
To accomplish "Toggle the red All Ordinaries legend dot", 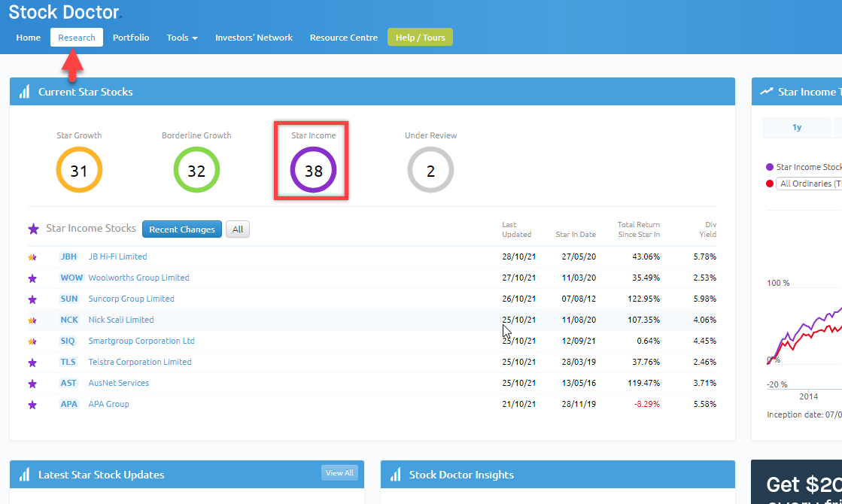I will point(770,184).
